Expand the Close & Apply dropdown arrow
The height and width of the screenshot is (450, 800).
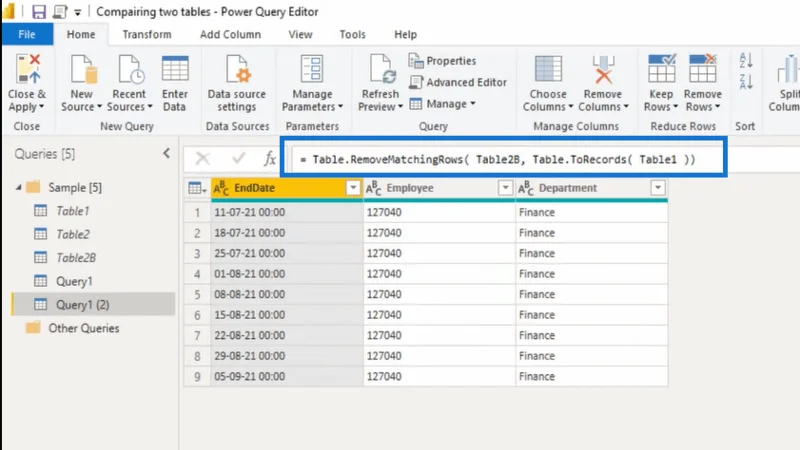41,107
